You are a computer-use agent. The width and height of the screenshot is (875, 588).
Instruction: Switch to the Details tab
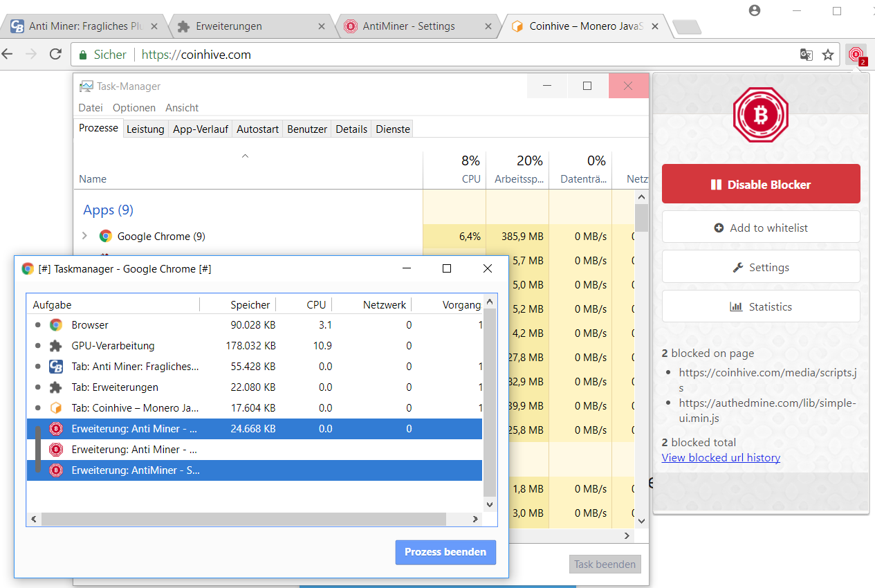(x=351, y=129)
